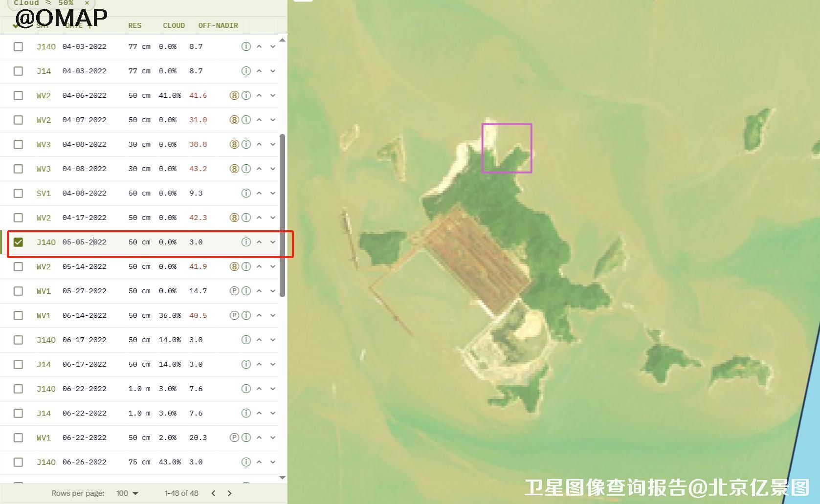The height and width of the screenshot is (504, 820).
Task: Click P icon on WV1 05-27-2022 row
Action: click(234, 291)
